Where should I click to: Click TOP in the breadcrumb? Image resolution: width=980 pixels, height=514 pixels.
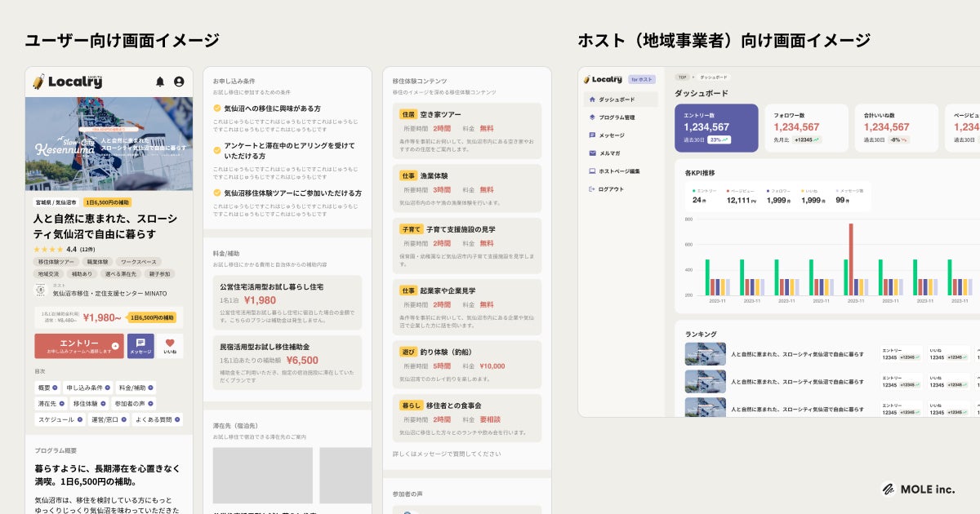[x=682, y=77]
